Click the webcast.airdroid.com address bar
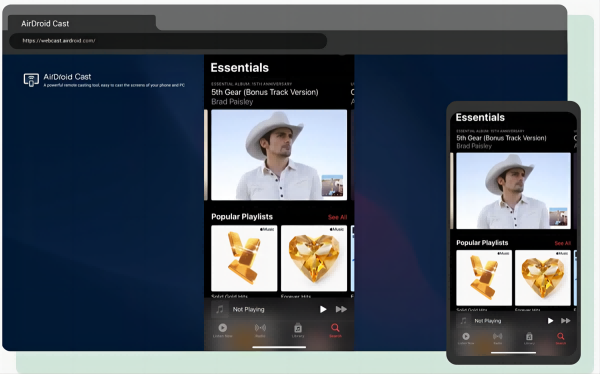The image size is (600, 374). pos(168,41)
